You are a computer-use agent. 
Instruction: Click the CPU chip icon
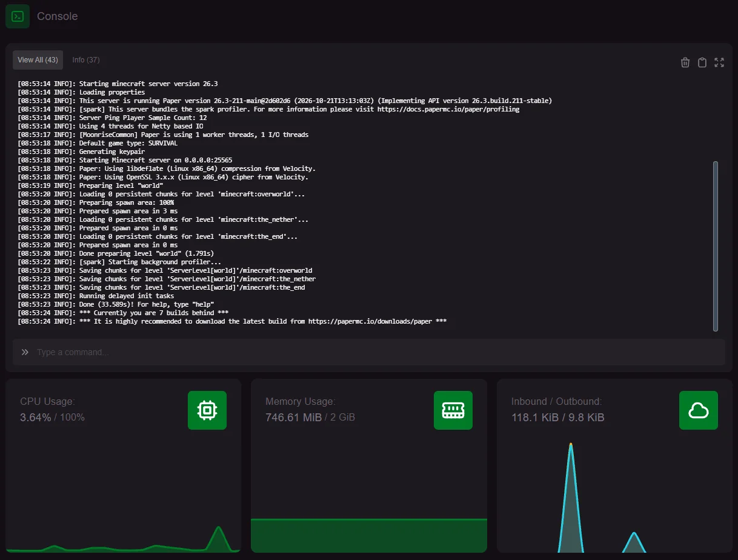tap(207, 410)
